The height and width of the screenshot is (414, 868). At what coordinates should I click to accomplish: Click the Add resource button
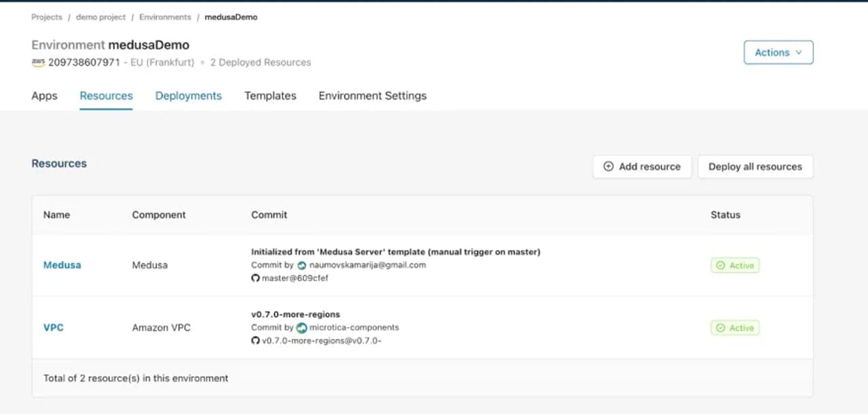point(642,166)
